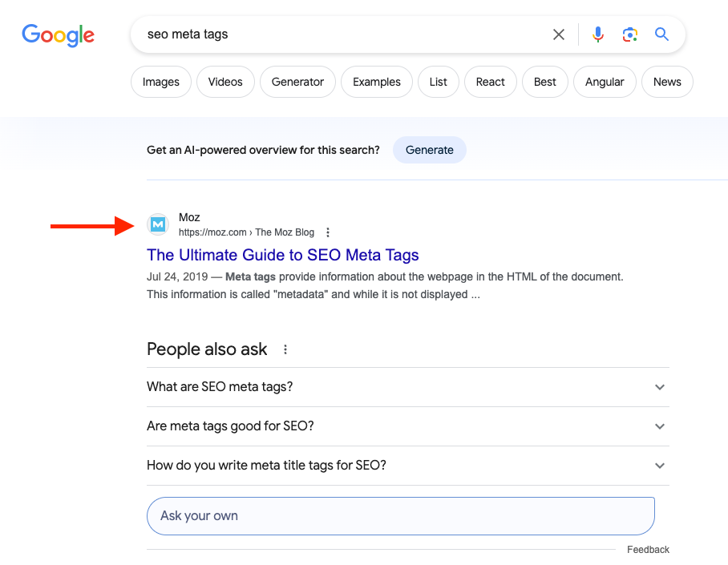The image size is (728, 565).
Task: Click the 'Jul 24, 2019' snippet date
Action: point(177,276)
